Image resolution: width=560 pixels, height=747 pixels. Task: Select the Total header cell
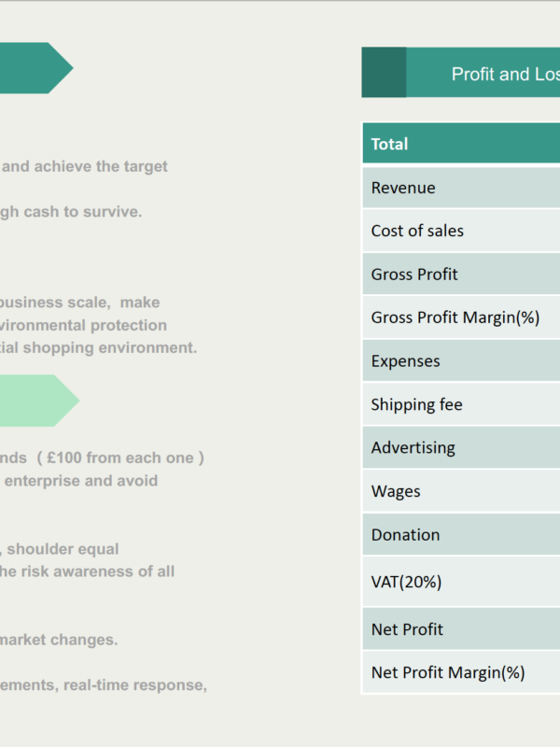pyautogui.click(x=461, y=144)
